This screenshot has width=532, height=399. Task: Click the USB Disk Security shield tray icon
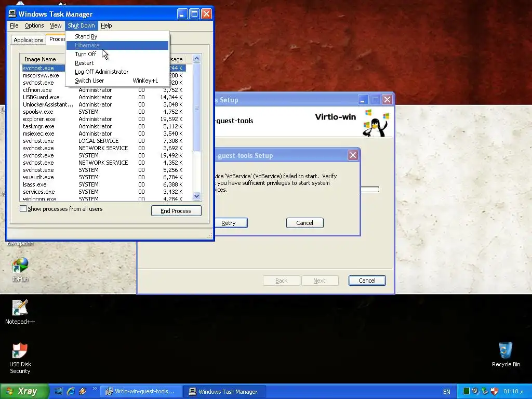click(x=495, y=391)
